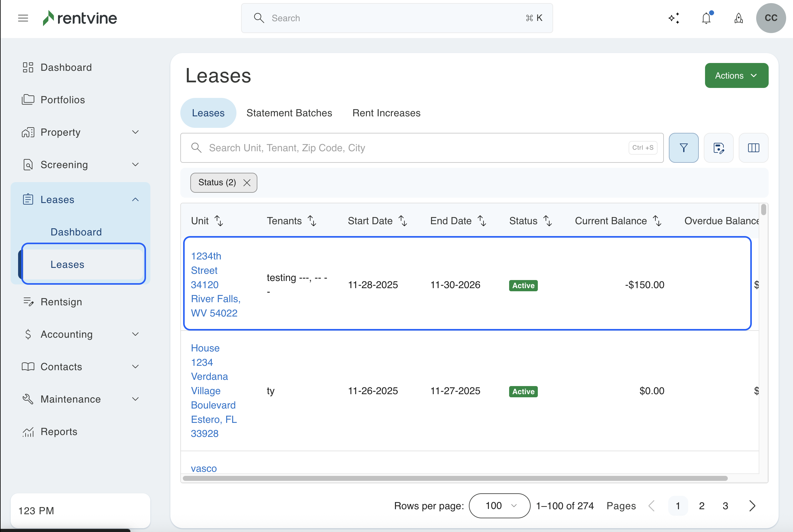Click the rocket icon in header

point(738,18)
